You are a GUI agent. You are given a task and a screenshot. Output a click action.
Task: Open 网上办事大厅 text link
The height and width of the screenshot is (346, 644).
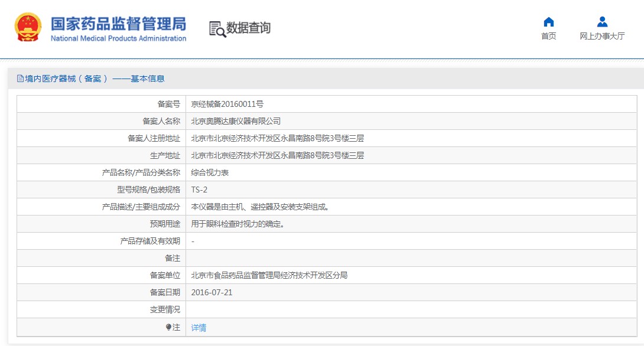tap(602, 36)
